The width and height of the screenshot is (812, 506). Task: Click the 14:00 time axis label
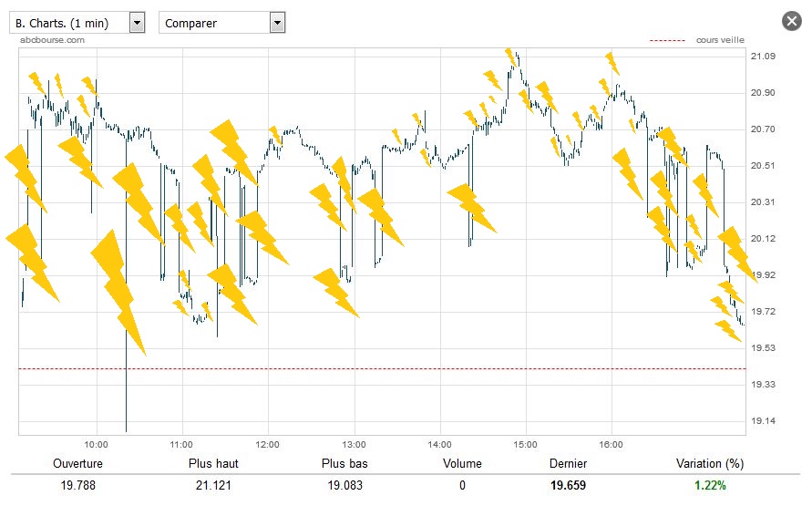[439, 444]
